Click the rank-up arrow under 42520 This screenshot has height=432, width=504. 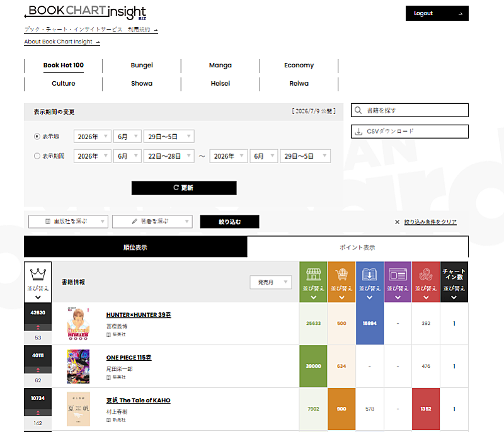click(x=38, y=327)
